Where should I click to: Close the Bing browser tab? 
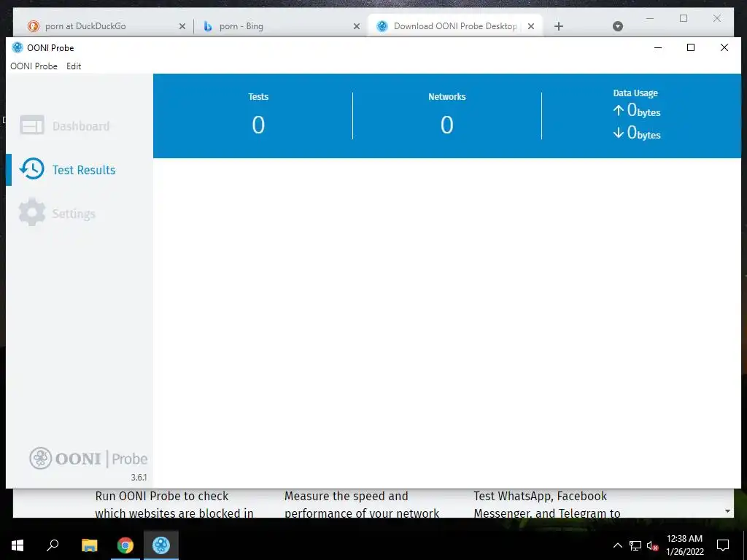(356, 27)
